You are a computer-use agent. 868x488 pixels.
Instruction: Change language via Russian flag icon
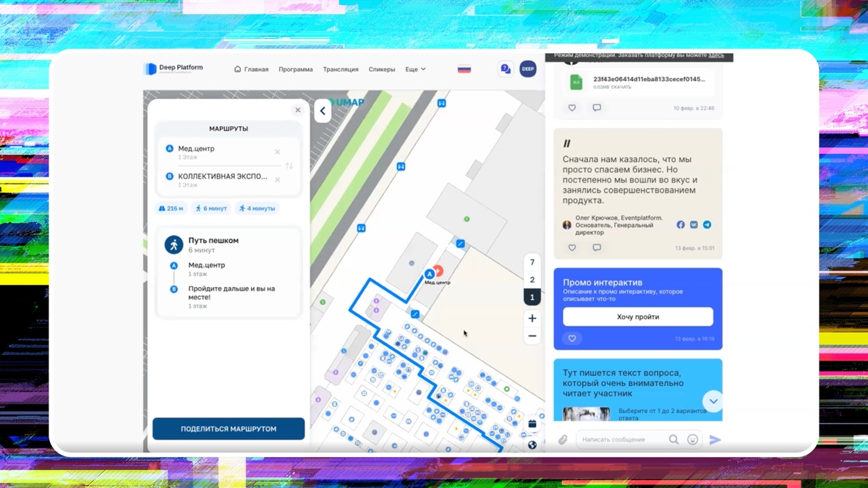click(464, 69)
